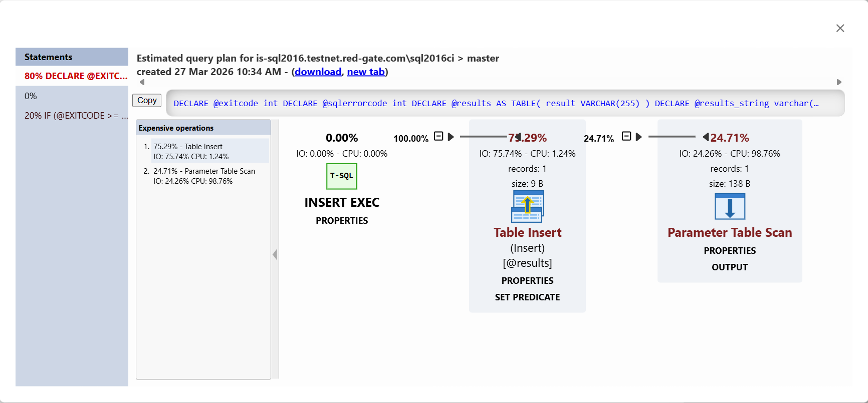The image size is (868, 403).
Task: Collapse the 24.71% branch node
Action: coord(626,136)
